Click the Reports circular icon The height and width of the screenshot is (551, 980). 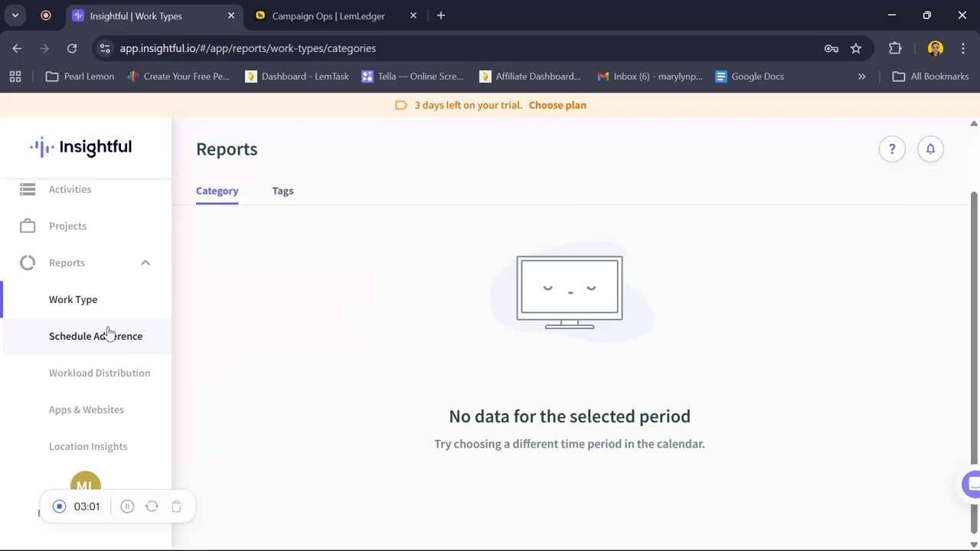(28, 262)
